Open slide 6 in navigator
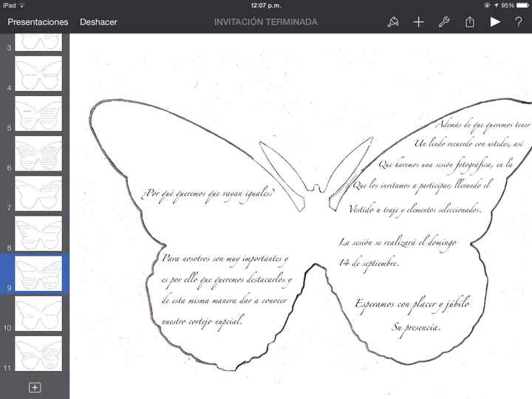 pos(38,154)
